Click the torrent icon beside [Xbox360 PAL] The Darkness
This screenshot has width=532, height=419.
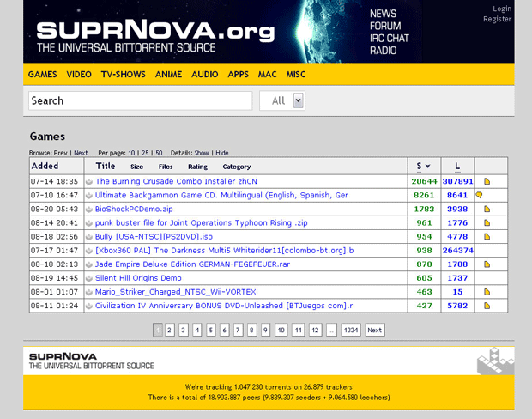pos(89,251)
